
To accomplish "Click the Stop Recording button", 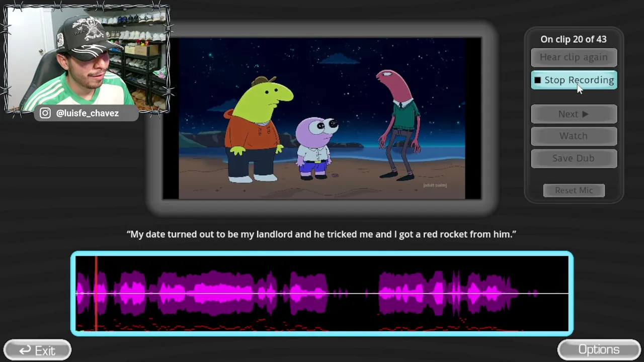I will [x=574, y=80].
